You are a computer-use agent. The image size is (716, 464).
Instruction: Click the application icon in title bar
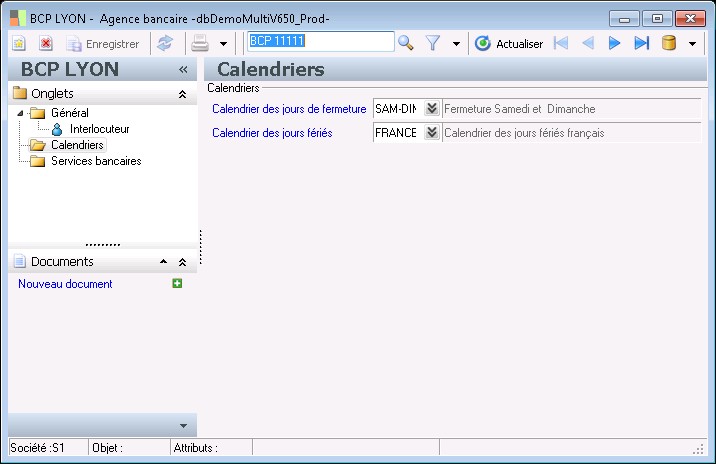(x=18, y=18)
